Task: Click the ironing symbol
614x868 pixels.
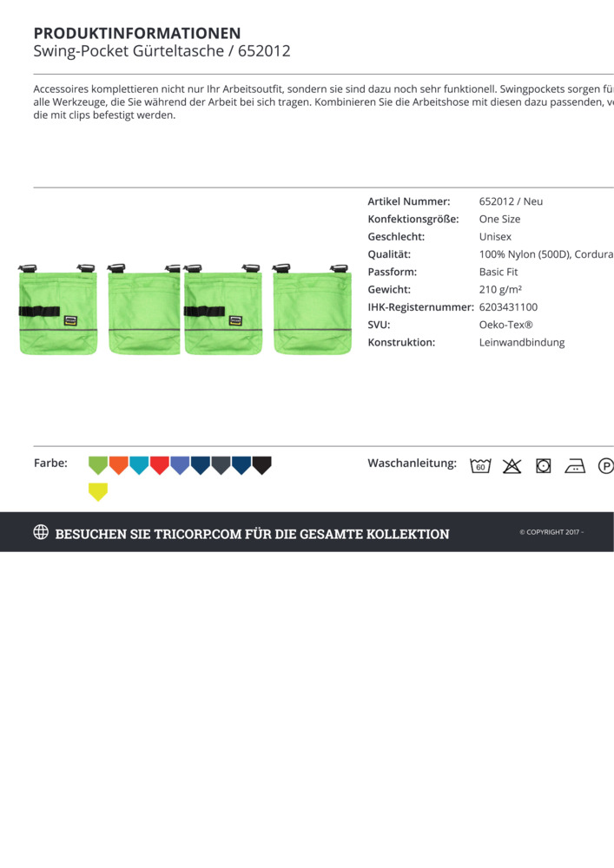Action: click(x=575, y=466)
